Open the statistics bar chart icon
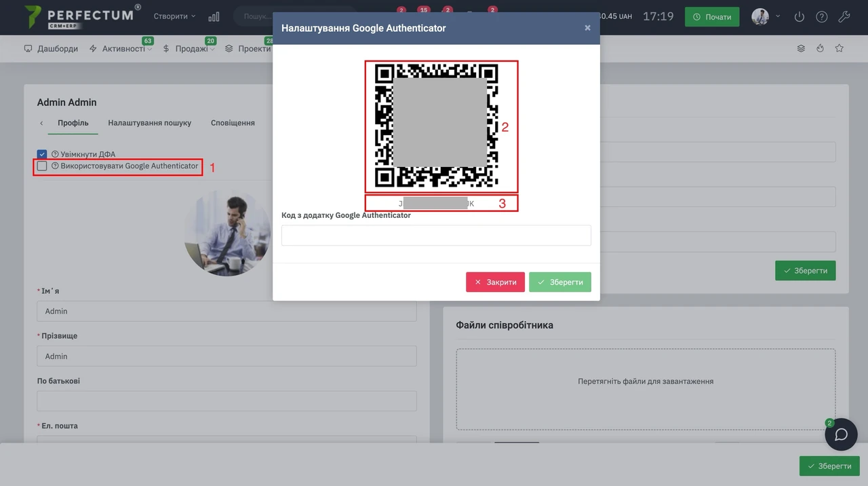This screenshot has width=868, height=486. pos(214,16)
